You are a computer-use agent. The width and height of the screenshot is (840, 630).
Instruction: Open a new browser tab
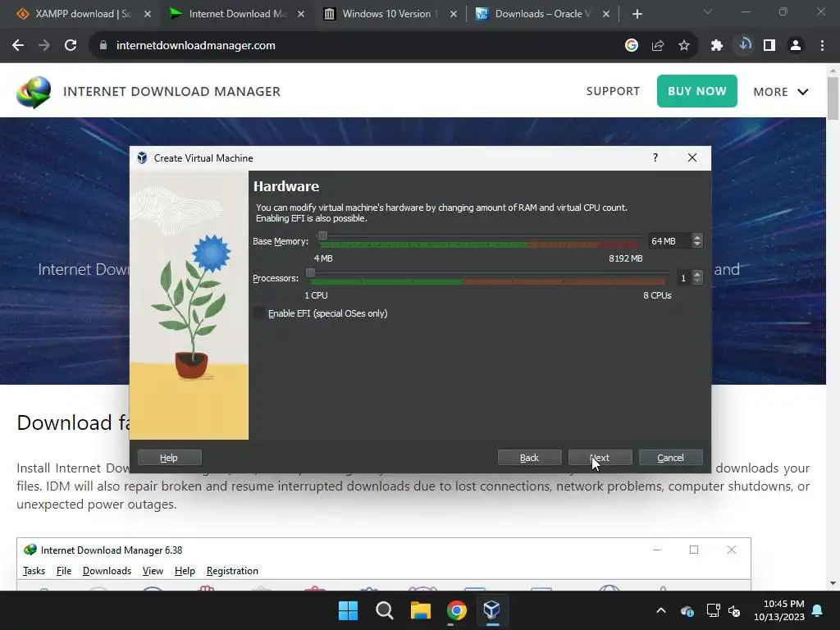click(x=637, y=14)
